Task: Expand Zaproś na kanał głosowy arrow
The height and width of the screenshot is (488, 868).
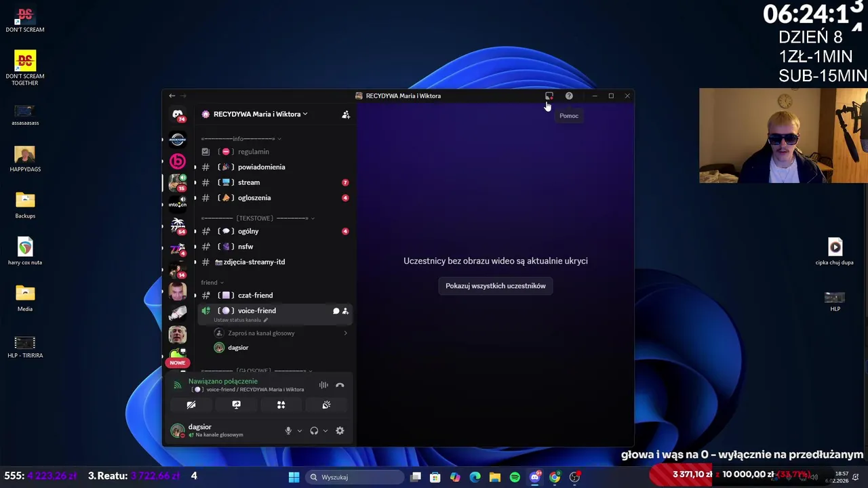Action: click(x=345, y=333)
